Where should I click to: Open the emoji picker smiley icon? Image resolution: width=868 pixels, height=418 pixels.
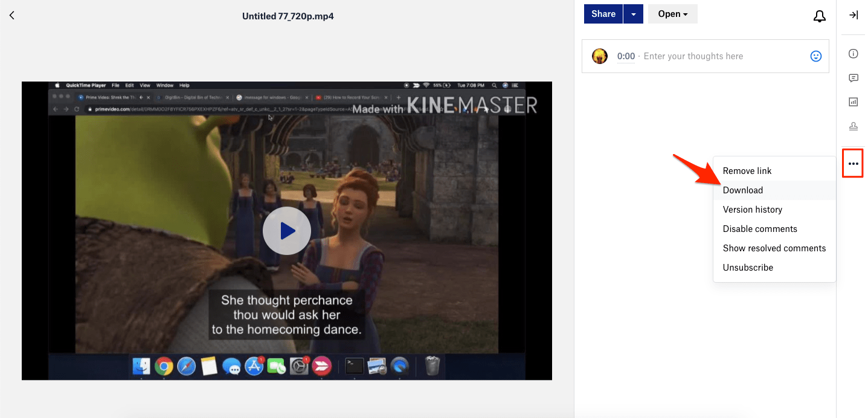click(815, 56)
